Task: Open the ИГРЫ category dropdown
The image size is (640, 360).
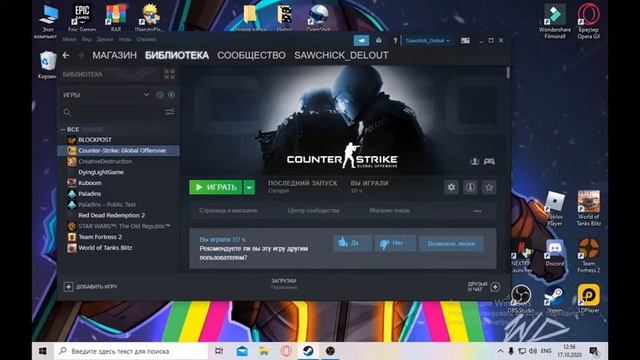Action: (x=146, y=95)
